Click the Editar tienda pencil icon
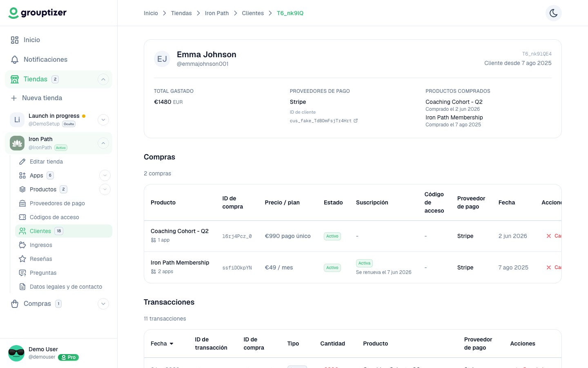This screenshot has width=588, height=368. 22,162
